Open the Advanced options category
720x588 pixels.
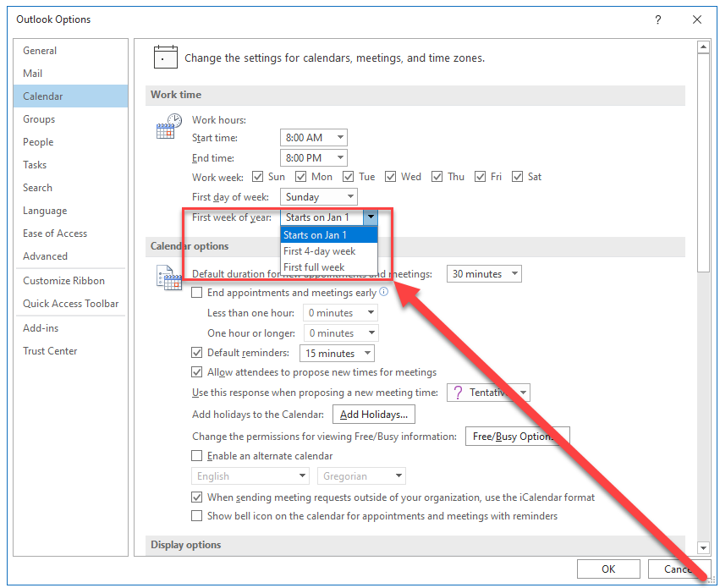coord(71,256)
